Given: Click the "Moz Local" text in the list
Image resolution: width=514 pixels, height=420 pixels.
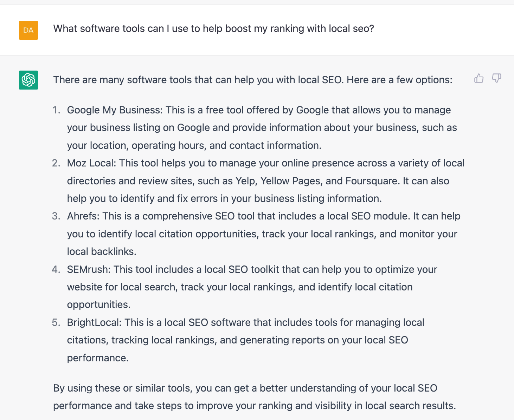Looking at the screenshot, I should click(91, 163).
